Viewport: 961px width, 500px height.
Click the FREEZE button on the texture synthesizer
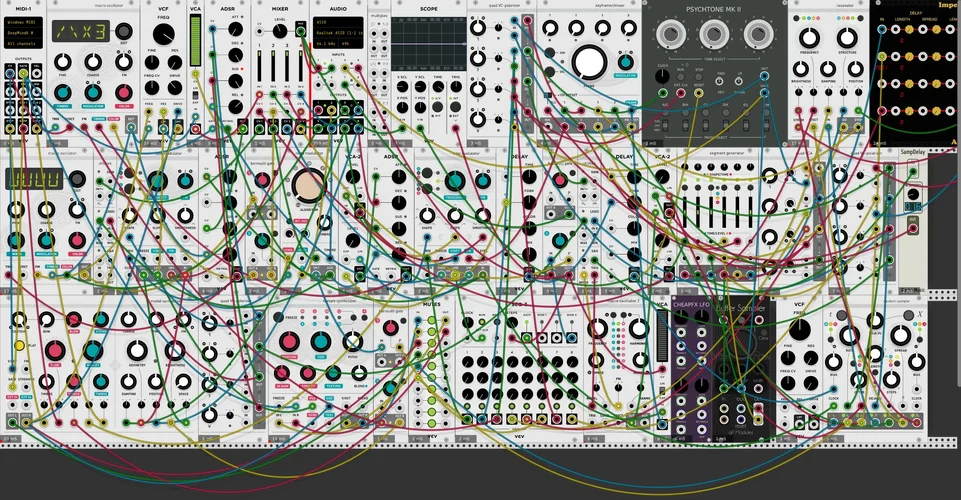[278, 317]
